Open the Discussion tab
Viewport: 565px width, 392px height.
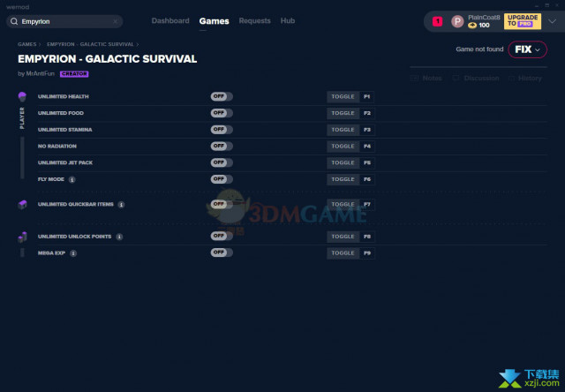[476, 79]
